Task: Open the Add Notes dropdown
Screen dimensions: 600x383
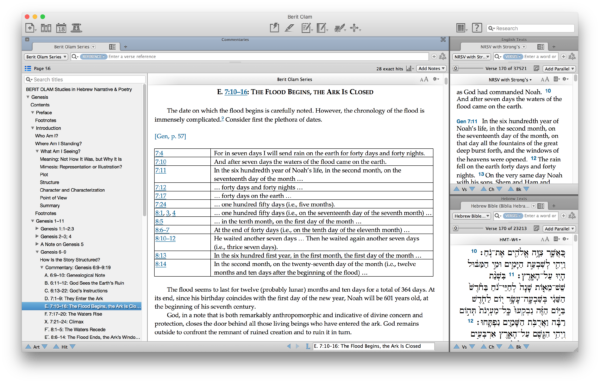Action: [431, 68]
